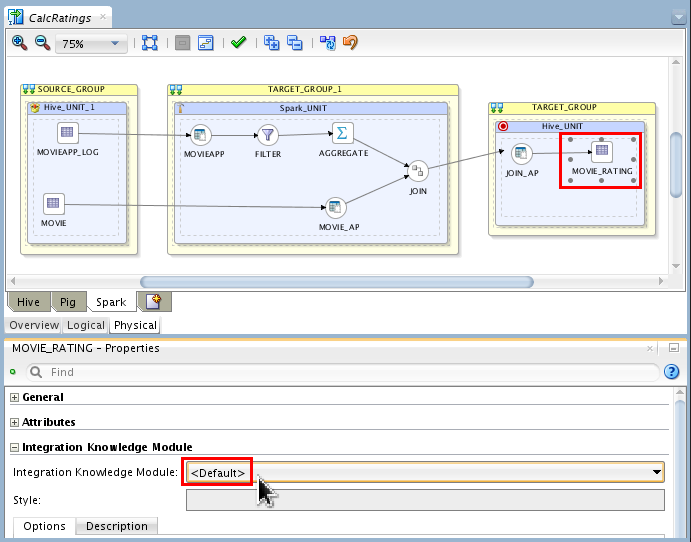Click the TARGET_GROUP_1 title label
Viewport: 691px width, 542px height.
(305, 89)
